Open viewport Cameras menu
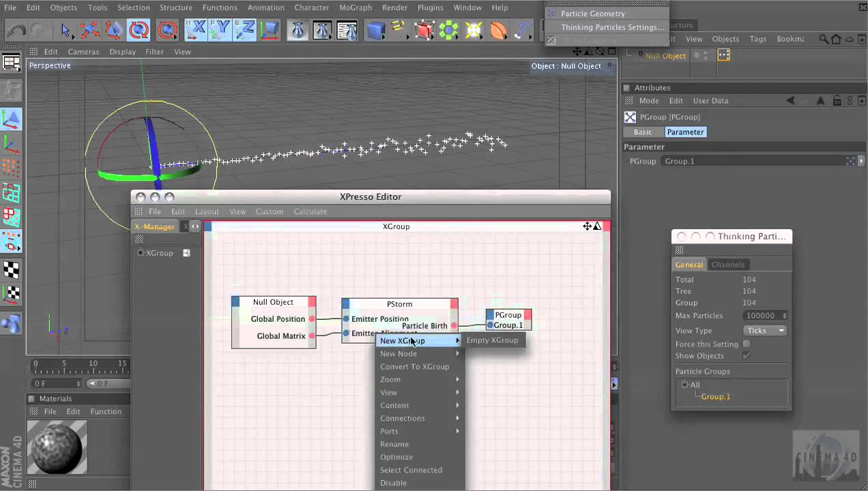 (x=83, y=52)
